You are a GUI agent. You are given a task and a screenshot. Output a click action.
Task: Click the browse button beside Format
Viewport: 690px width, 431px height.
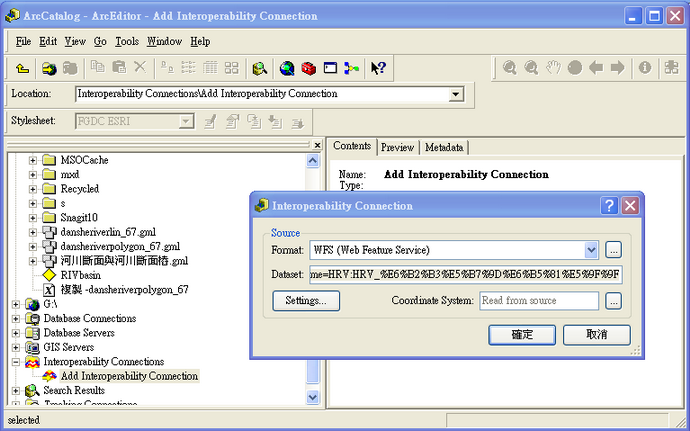pyautogui.click(x=614, y=249)
